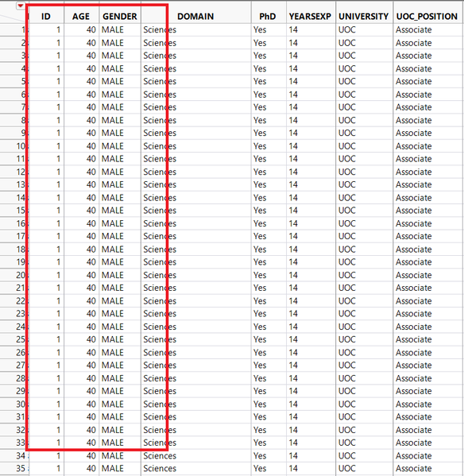Viewport: 464px width, 476px height.
Task: Click the Yes cell in row 12
Action: click(x=260, y=172)
